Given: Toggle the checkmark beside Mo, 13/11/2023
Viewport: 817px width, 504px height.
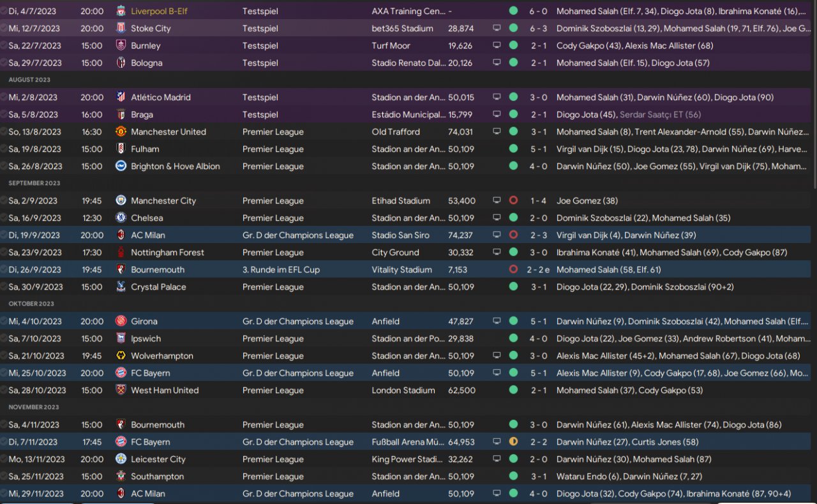Looking at the screenshot, I should pos(4,459).
